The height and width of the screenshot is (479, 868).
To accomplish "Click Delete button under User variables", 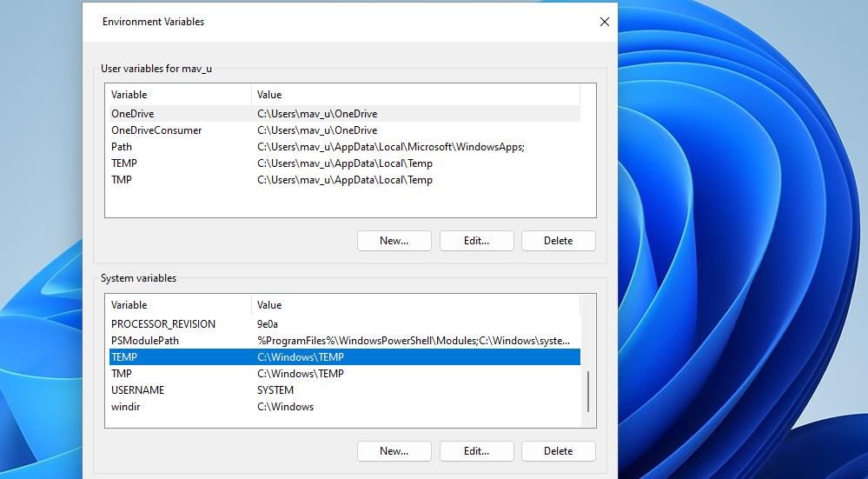I will click(558, 241).
